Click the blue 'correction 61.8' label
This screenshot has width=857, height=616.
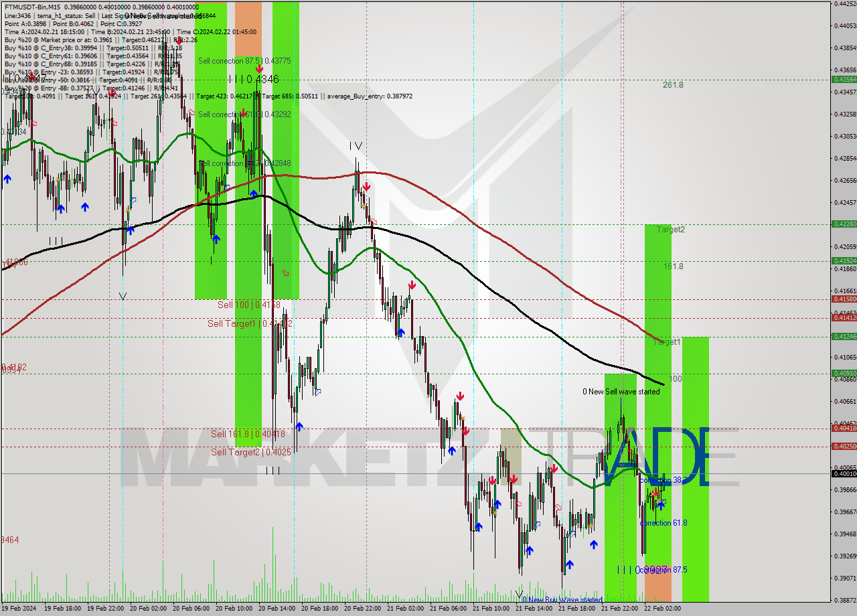[x=664, y=523]
